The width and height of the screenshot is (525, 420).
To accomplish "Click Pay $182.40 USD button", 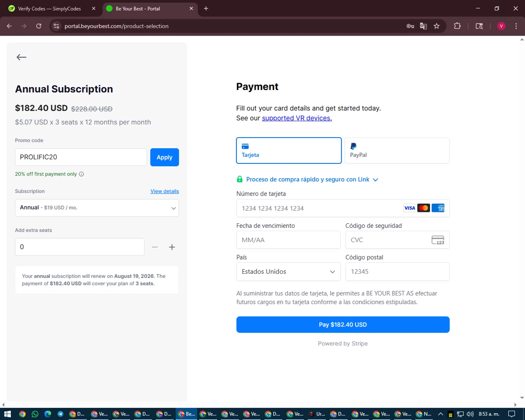I will pos(343,325).
